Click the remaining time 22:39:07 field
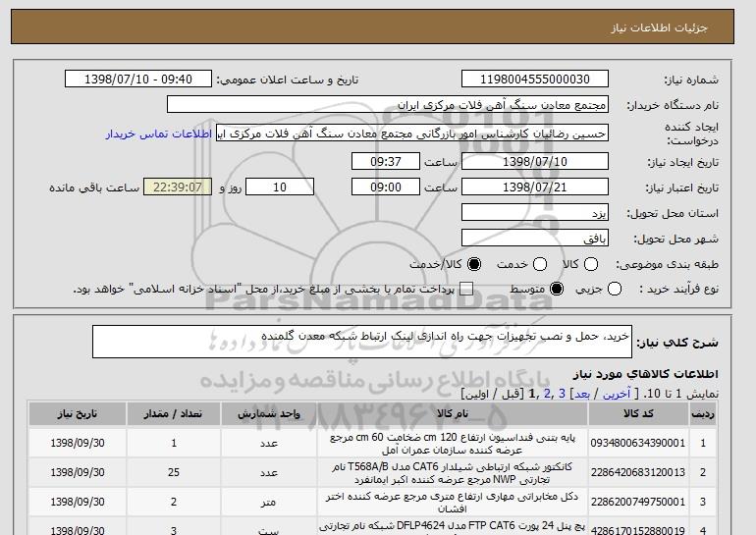This screenshot has width=756, height=535. [x=178, y=187]
